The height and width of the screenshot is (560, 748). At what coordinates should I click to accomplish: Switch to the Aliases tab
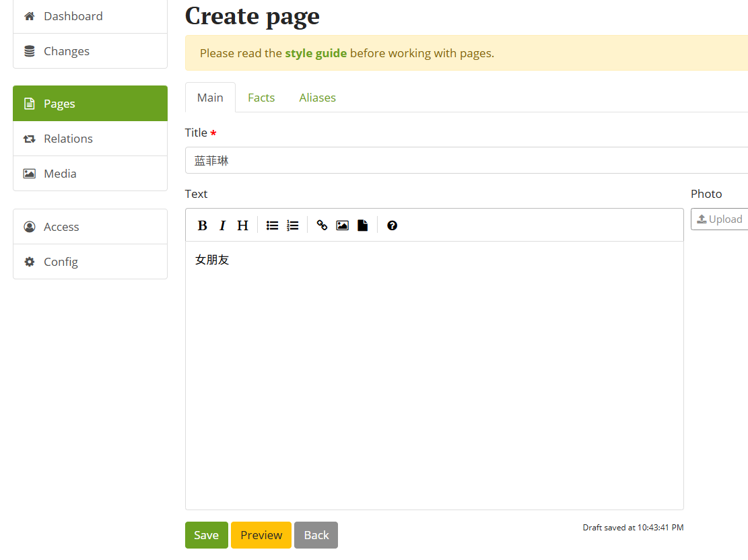click(317, 98)
